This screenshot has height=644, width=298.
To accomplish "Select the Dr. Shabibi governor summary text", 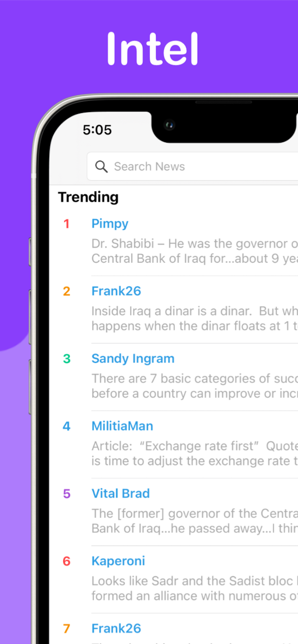I will point(195,251).
